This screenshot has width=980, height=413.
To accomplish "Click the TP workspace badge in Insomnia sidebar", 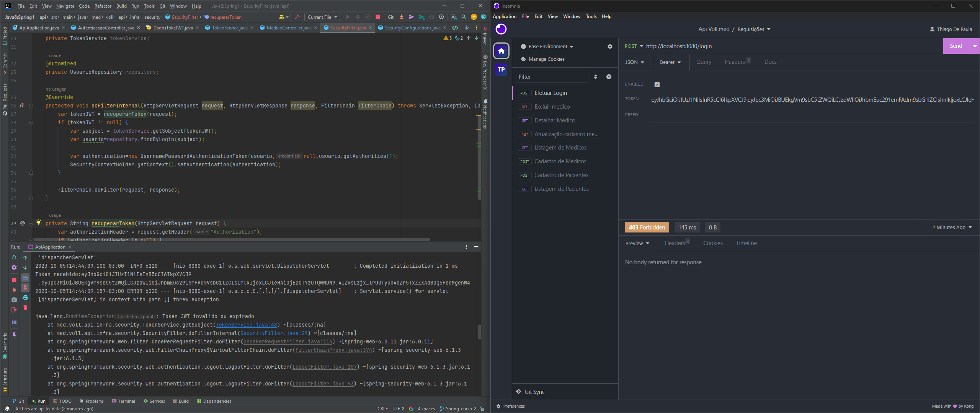I will pos(501,70).
